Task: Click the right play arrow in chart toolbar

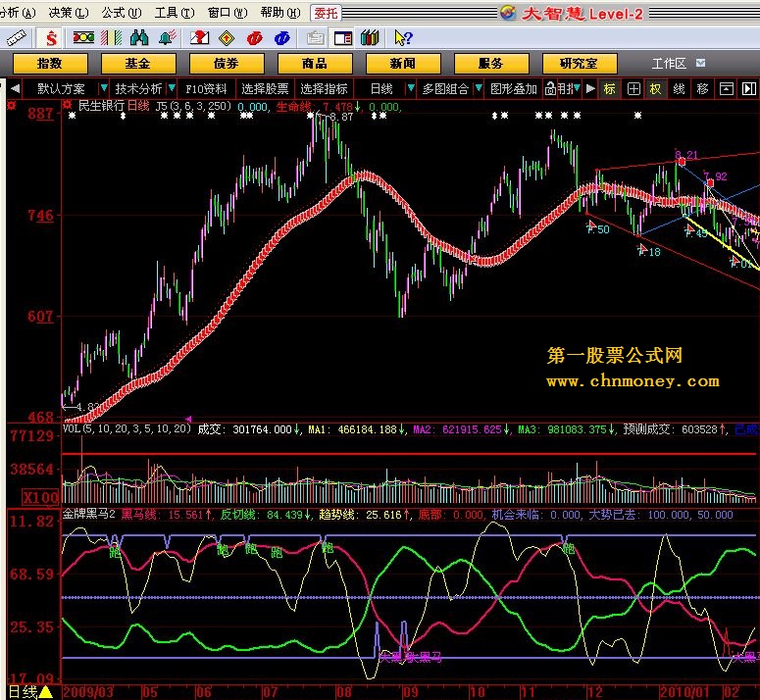Action: coord(590,88)
